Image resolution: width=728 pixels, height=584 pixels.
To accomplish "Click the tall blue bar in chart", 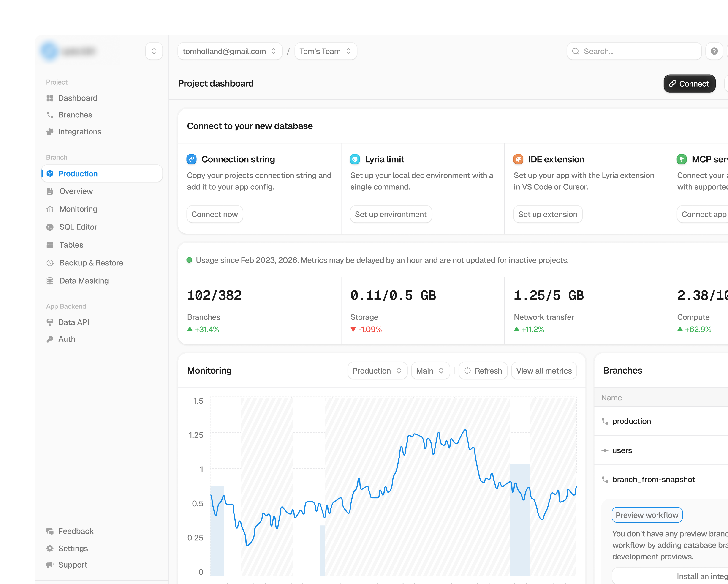I will tap(520, 519).
